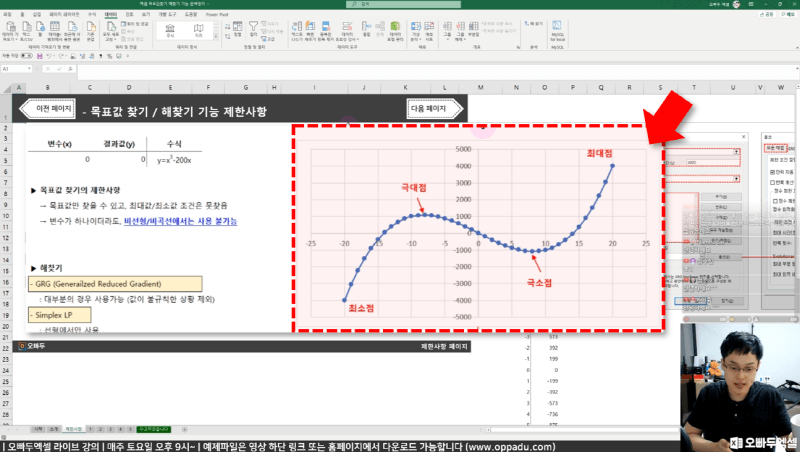
Task: Open the Customize Quick Access Toolbar dropdown
Action: pyautogui.click(x=128, y=56)
